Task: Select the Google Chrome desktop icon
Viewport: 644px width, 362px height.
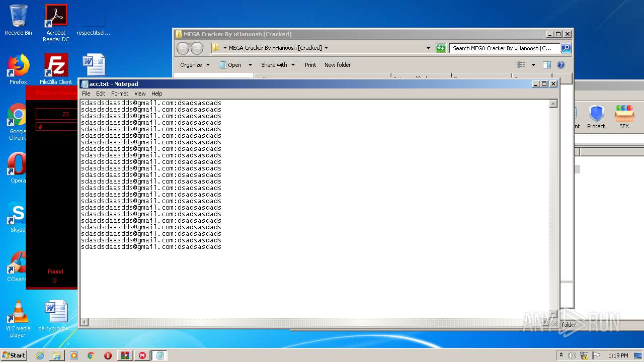Action: point(18,122)
